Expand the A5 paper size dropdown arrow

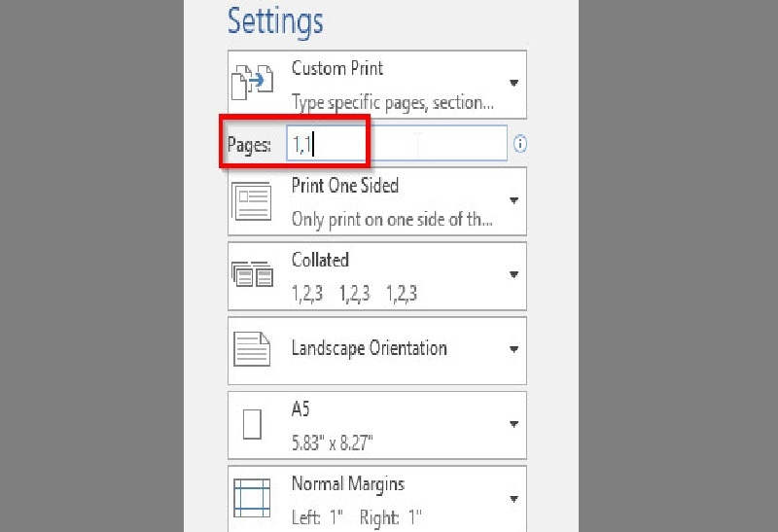[513, 425]
